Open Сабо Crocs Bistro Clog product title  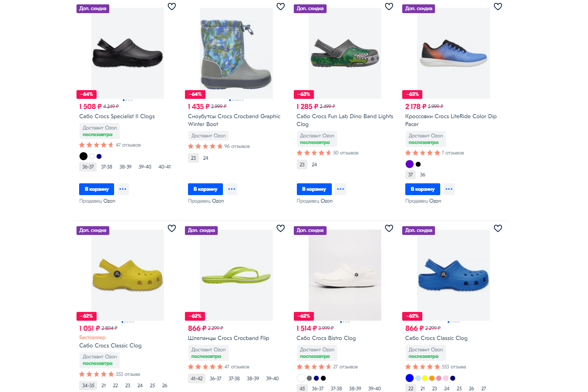pos(326,338)
